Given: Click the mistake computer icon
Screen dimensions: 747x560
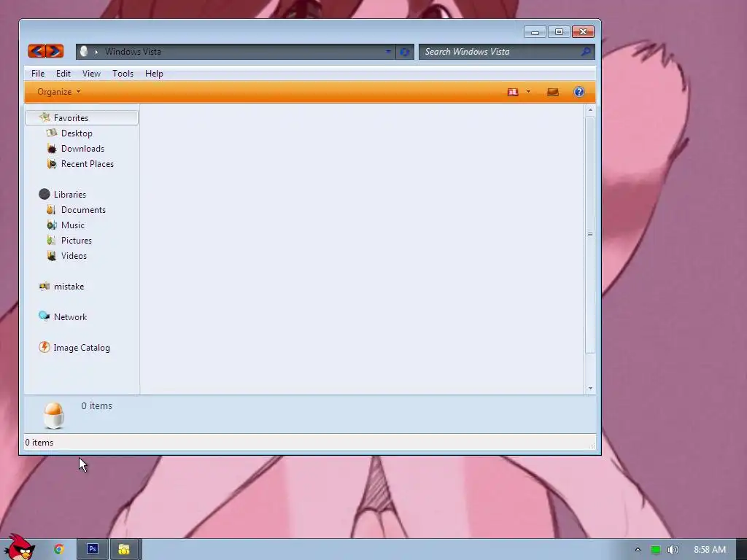Looking at the screenshot, I should click(44, 286).
